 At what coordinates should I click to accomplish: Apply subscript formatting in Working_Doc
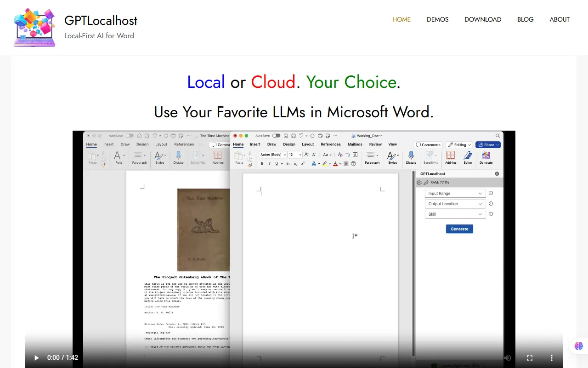click(x=295, y=164)
